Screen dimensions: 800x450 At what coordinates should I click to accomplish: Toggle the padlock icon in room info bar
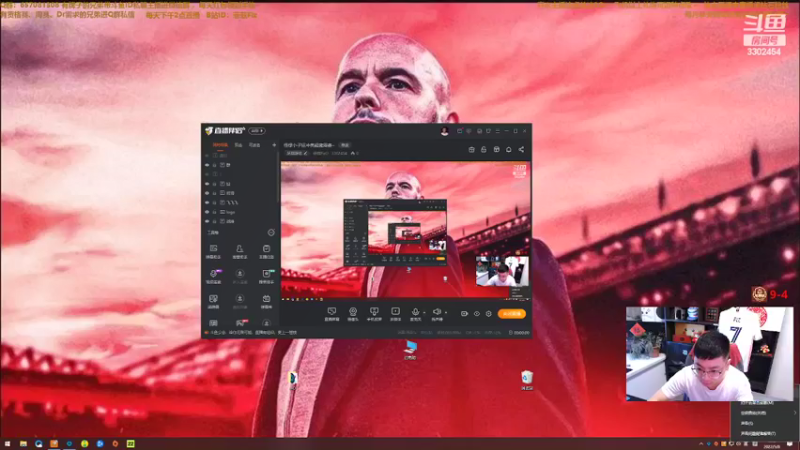[x=484, y=149]
